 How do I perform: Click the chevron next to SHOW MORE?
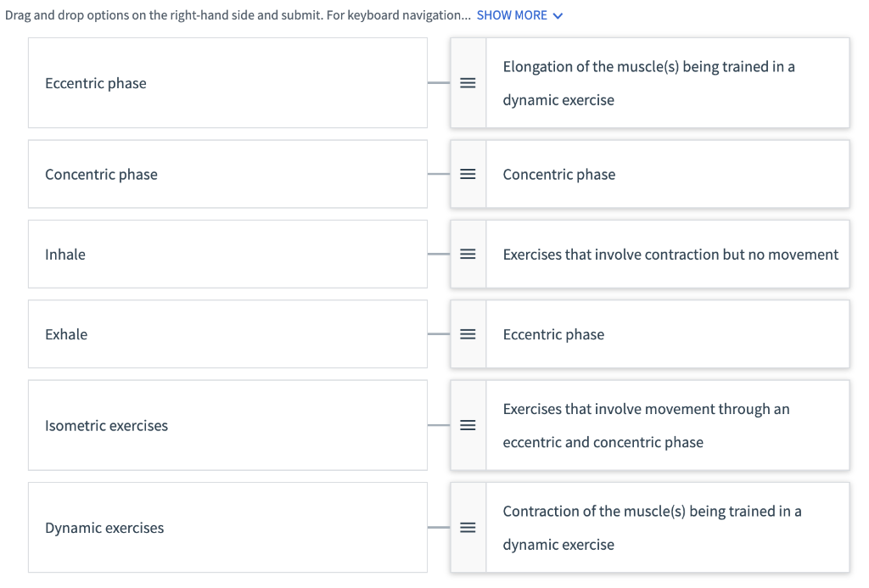(x=558, y=14)
